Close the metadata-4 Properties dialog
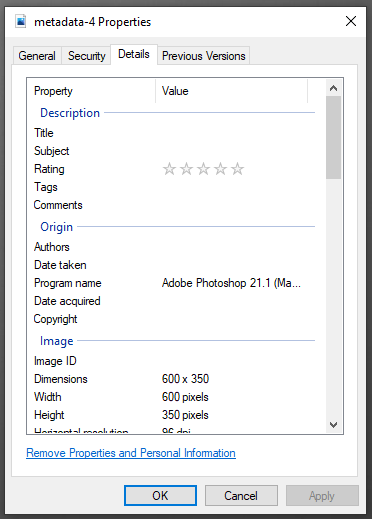This screenshot has height=519, width=372. pyautogui.click(x=351, y=21)
